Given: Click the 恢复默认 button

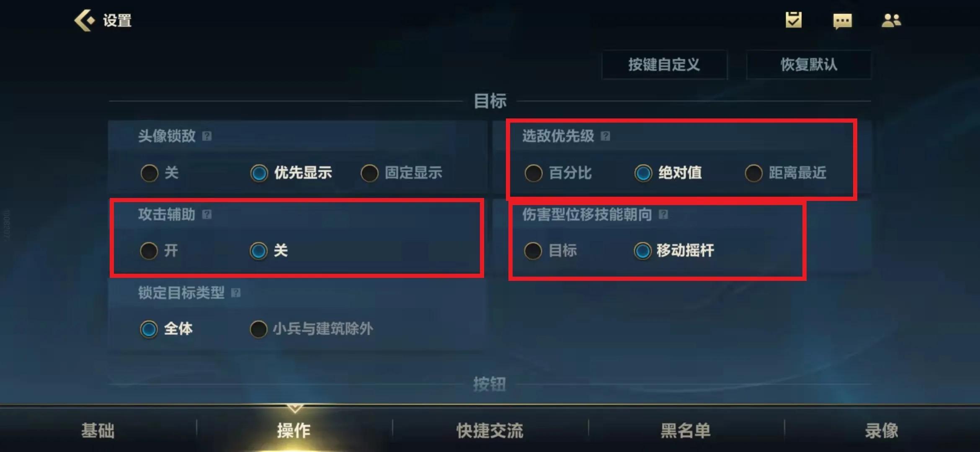Looking at the screenshot, I should tap(809, 64).
